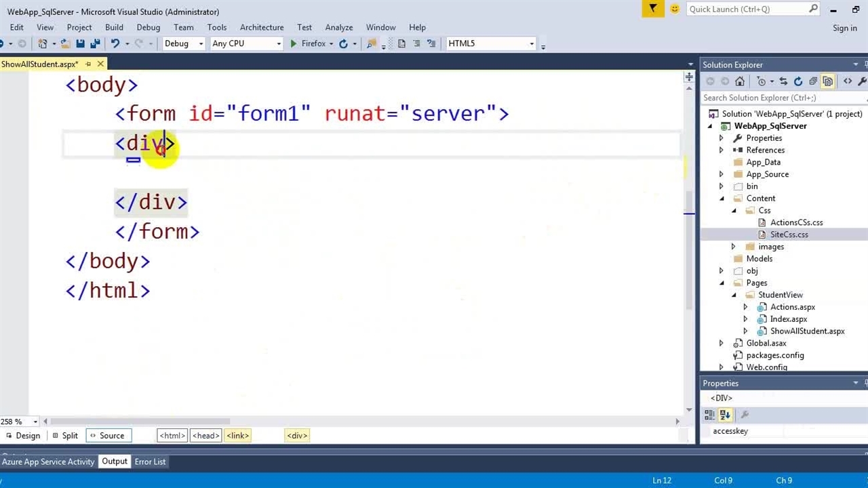
Task: Click the Home icon in Solution Explorer
Action: click(740, 81)
